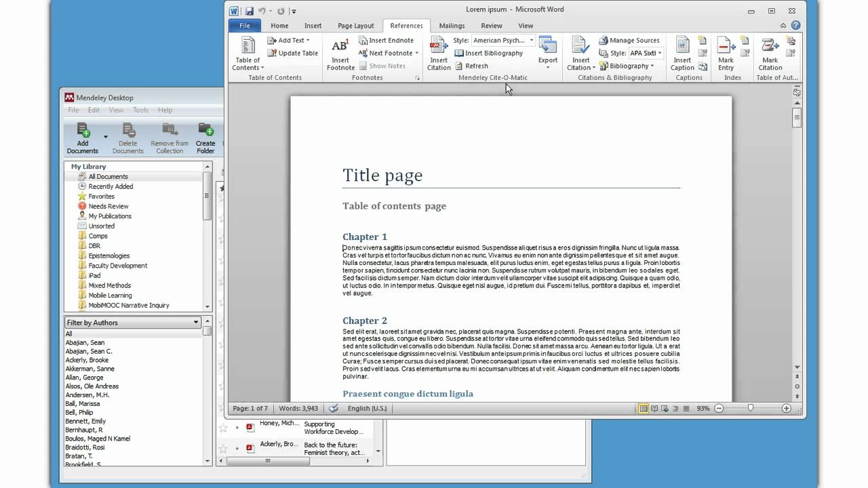The image size is (868, 488).
Task: Click Save icon in Quick Access Toolbar
Action: pyautogui.click(x=250, y=10)
